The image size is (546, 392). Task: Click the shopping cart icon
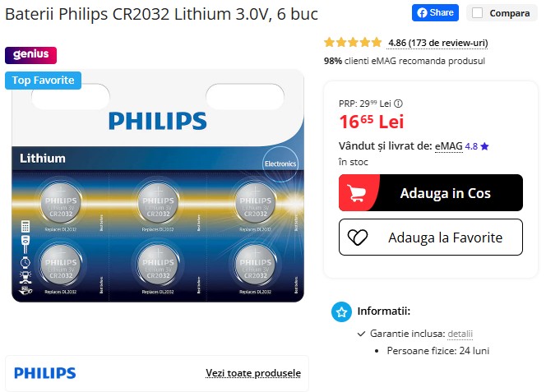(357, 193)
